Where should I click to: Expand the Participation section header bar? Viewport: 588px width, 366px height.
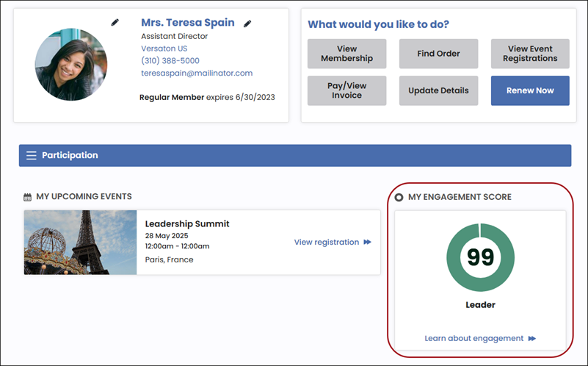[x=295, y=155]
